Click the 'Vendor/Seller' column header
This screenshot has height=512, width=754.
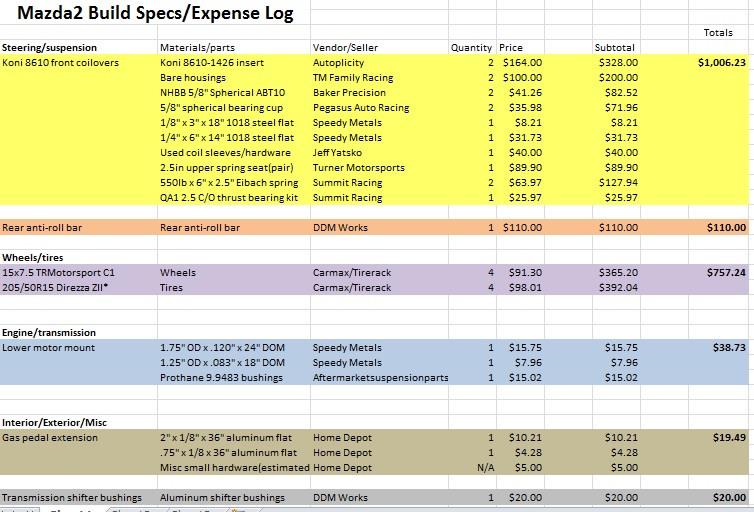(x=379, y=48)
